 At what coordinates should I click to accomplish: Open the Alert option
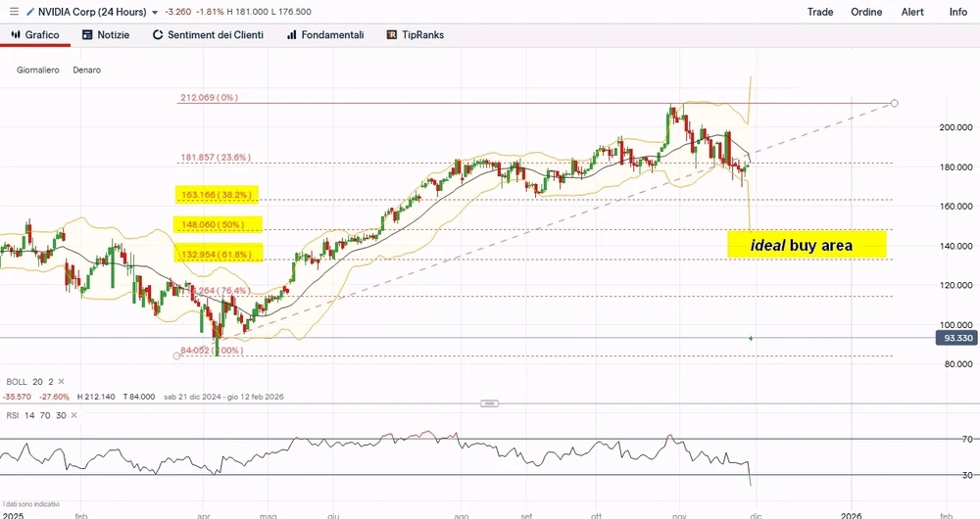(911, 12)
